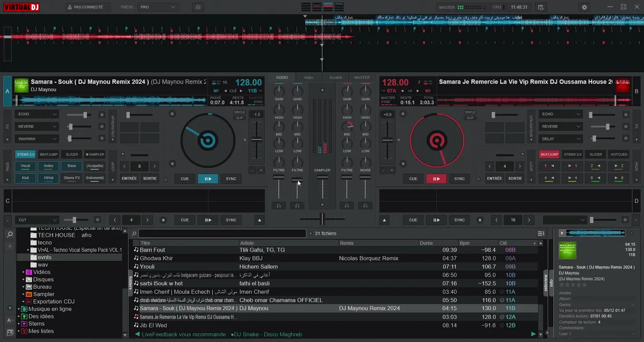Screen dimensions: 644x342
Task: Expand the Vidéos tree node
Action: pos(23,272)
